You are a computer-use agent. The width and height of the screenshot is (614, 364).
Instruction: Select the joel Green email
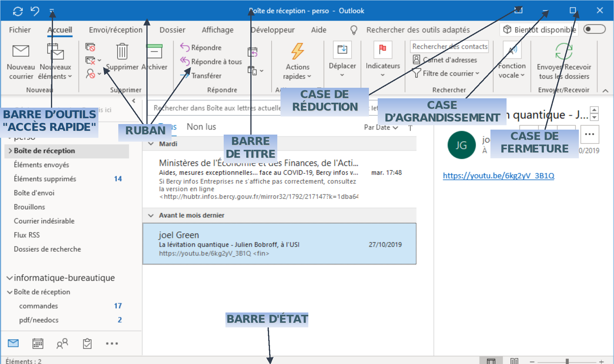point(279,244)
